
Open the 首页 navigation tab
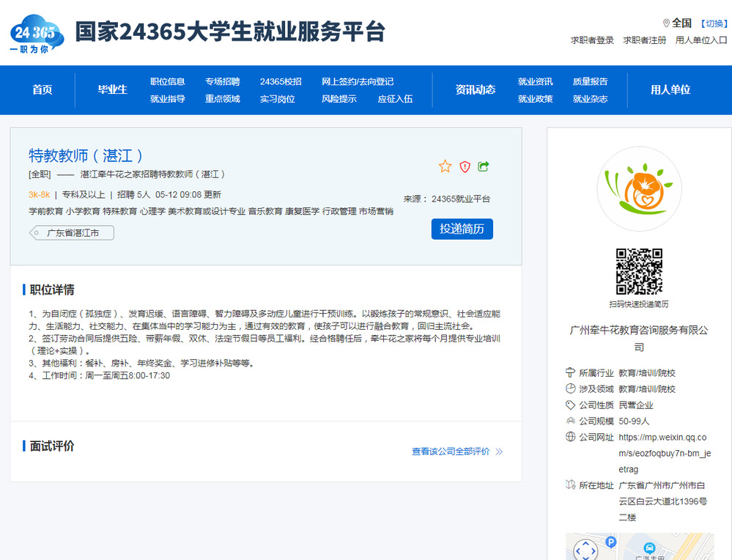coord(42,89)
